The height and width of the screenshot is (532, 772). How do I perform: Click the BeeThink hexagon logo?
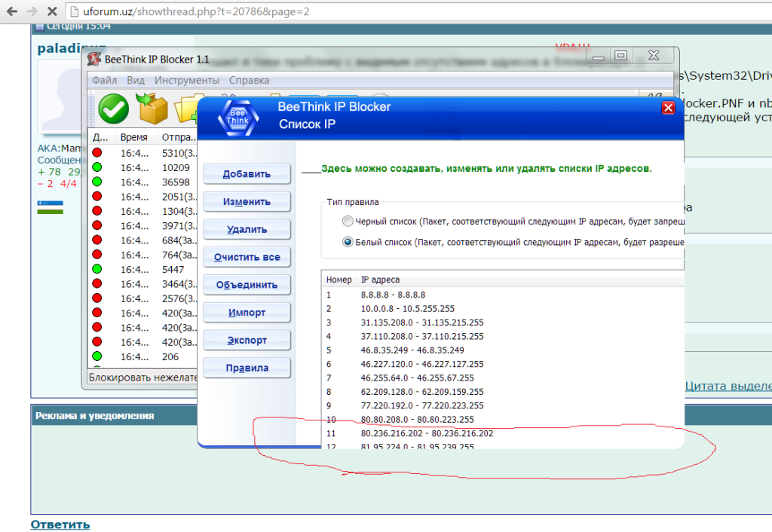pos(237,116)
